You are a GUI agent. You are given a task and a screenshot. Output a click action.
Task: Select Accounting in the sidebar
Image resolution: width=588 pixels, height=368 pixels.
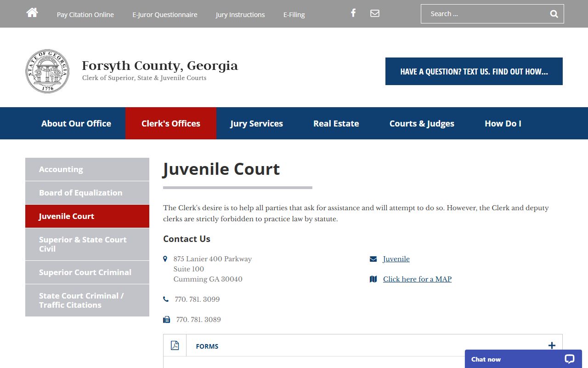tap(87, 169)
